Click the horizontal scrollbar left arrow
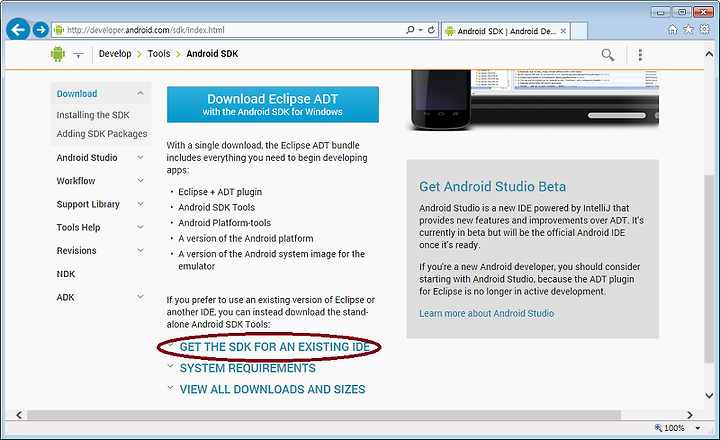The height and width of the screenshot is (440, 720). 19,415
